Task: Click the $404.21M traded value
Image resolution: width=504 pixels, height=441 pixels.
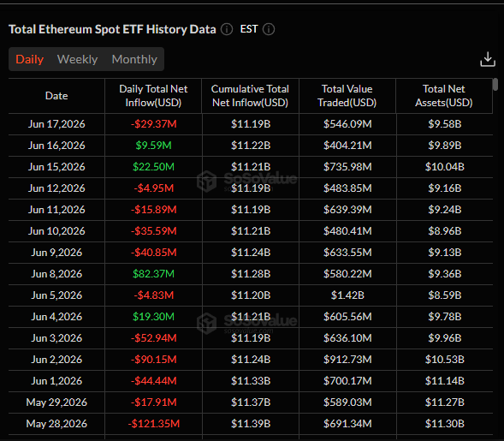Action: [347, 146]
